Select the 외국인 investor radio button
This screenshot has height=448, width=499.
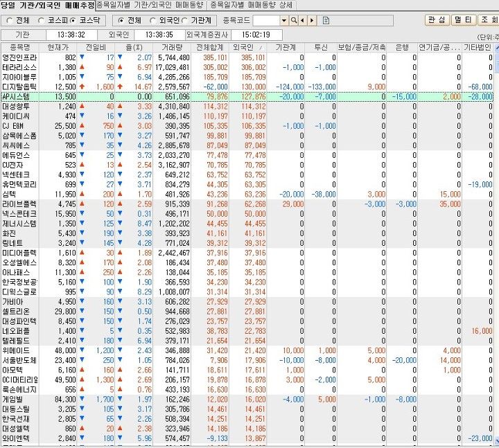152,21
